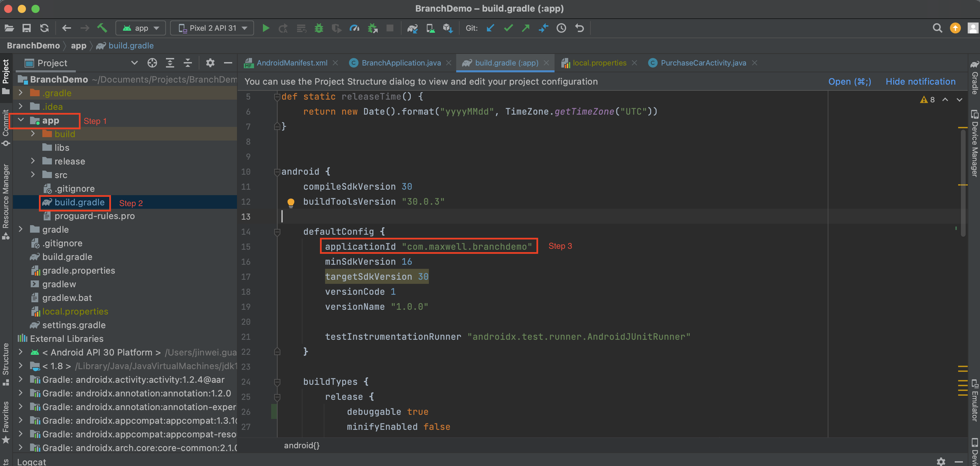This screenshot has height=466, width=980.
Task: Fold the defaultConfig block at line 14
Action: point(277,232)
